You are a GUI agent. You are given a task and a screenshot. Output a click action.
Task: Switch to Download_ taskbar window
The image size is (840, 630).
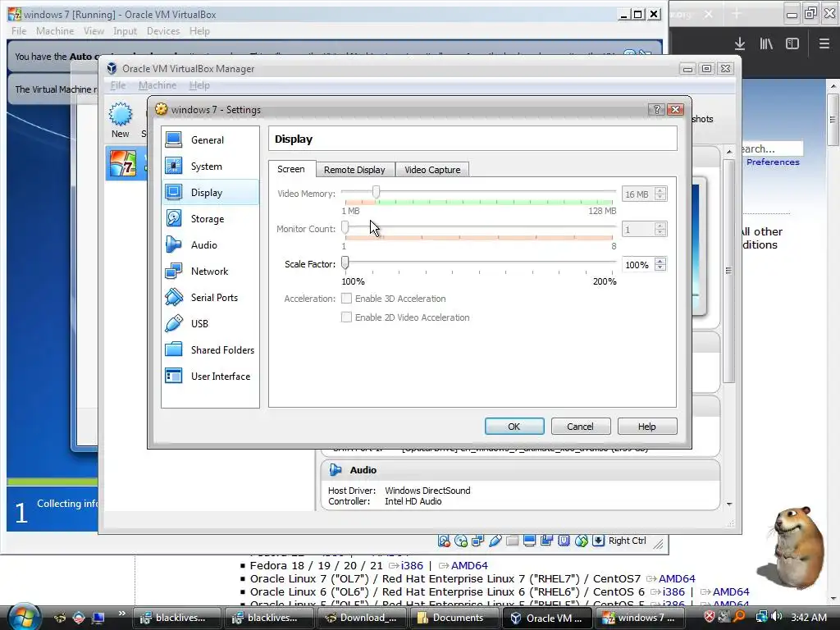click(362, 618)
